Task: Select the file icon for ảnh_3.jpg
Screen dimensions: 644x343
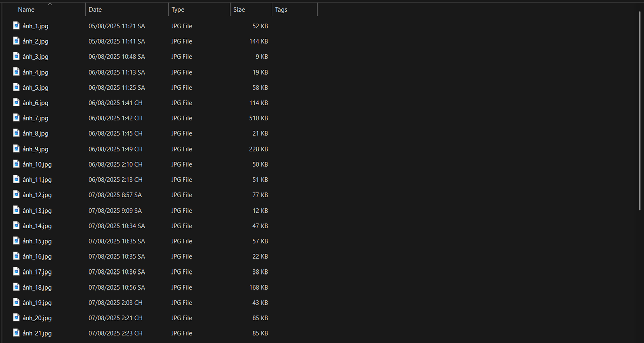Action: (16, 56)
